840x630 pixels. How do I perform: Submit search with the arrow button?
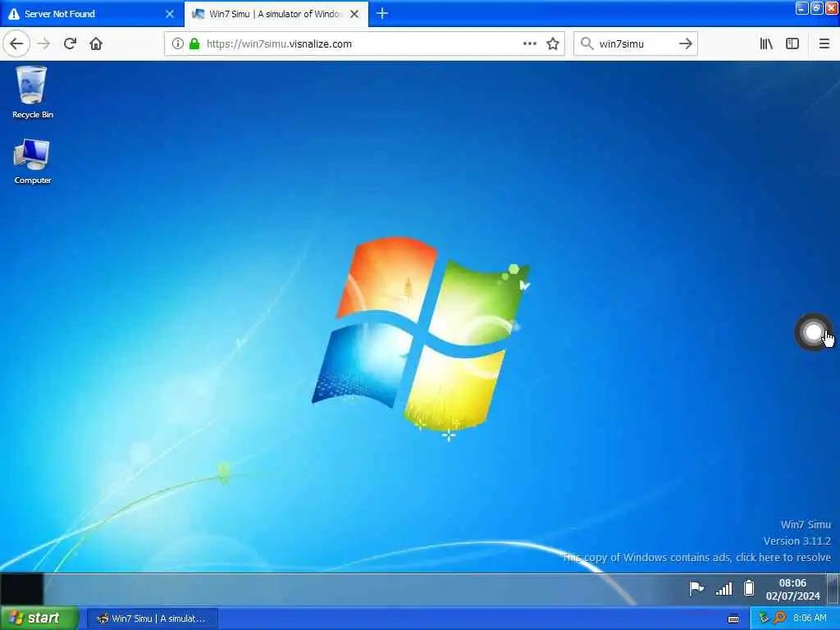[685, 44]
